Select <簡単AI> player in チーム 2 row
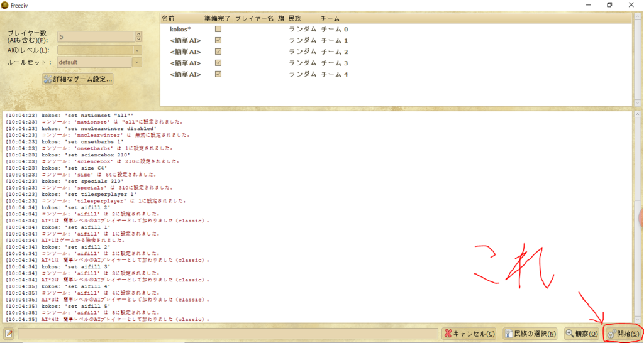The width and height of the screenshot is (644, 343). pyautogui.click(x=186, y=52)
